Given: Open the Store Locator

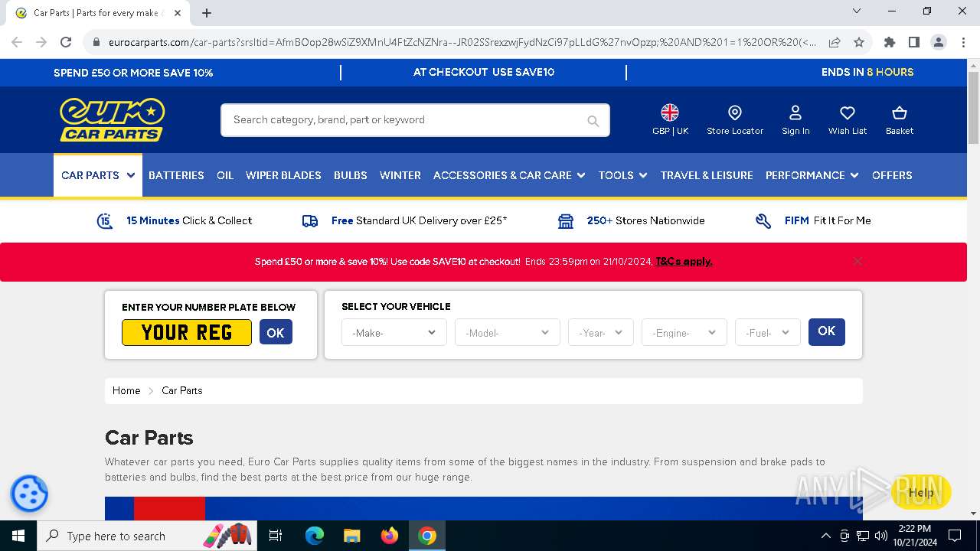Looking at the screenshot, I should click(735, 120).
